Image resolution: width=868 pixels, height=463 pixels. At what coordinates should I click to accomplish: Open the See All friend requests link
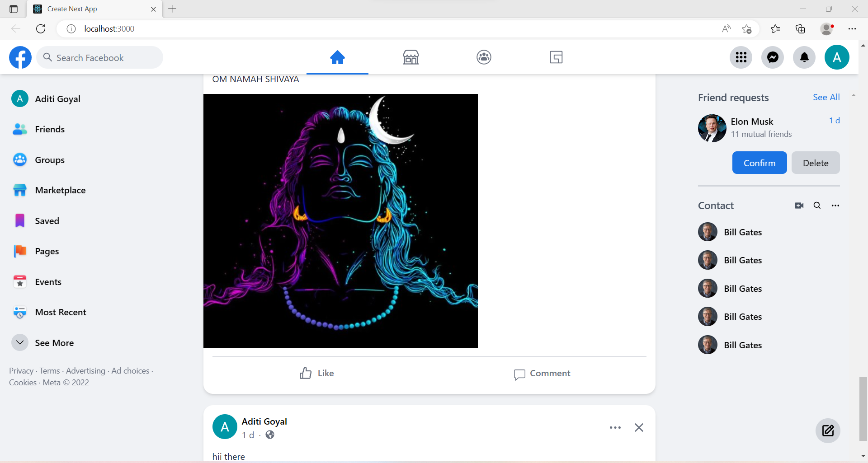click(826, 97)
